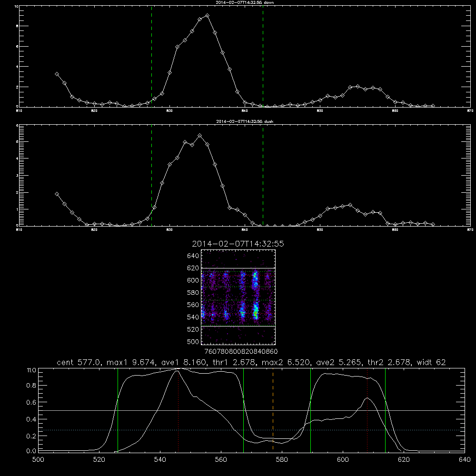Click the "500" label on spectrogram image y-axis
The image size is (476, 476).
[193, 341]
